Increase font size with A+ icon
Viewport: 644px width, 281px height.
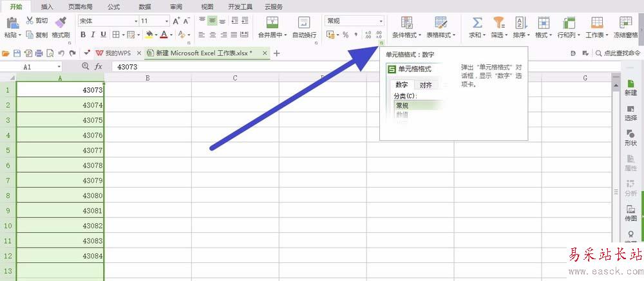click(x=176, y=21)
